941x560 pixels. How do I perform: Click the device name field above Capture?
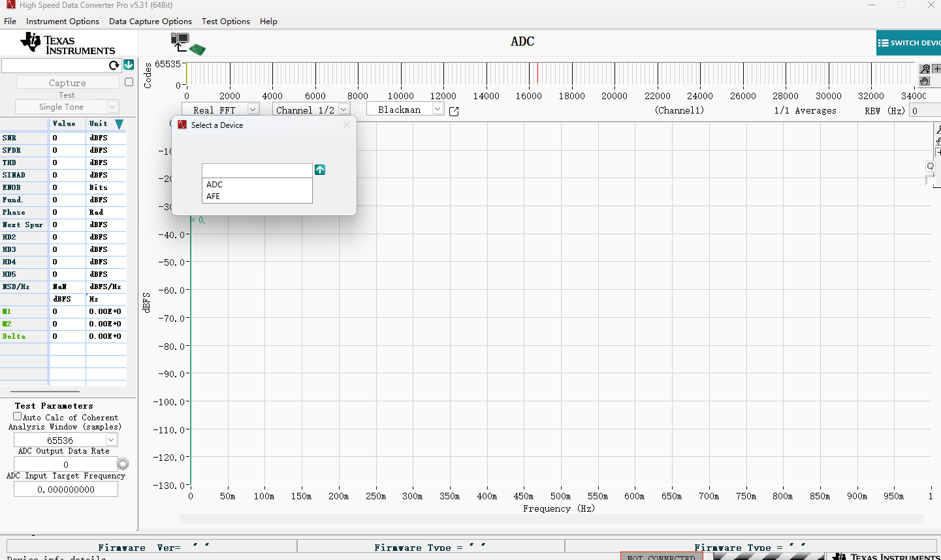pyautogui.click(x=55, y=65)
